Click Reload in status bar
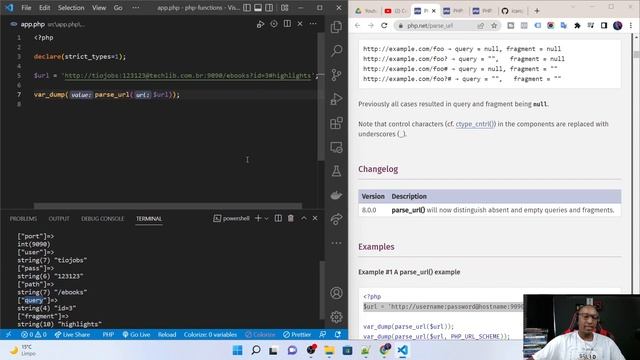The height and width of the screenshot is (360, 640). coord(167,335)
